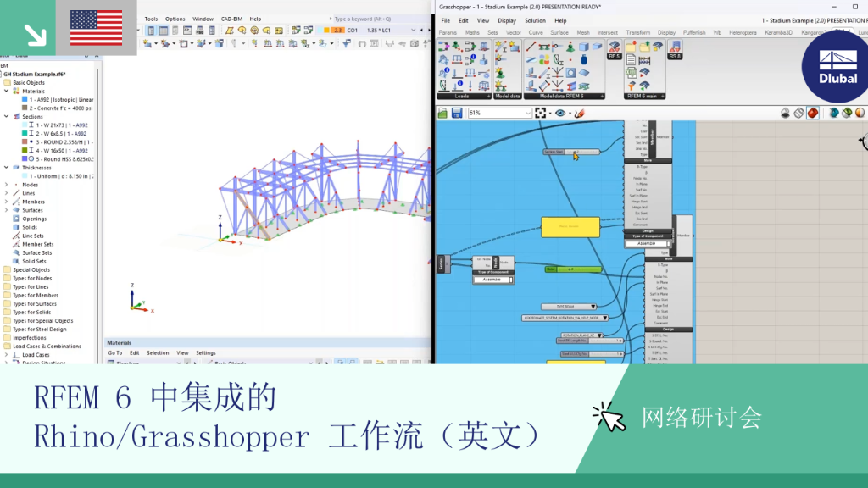
Task: Click the Assemble button on Node component
Action: [x=492, y=280]
